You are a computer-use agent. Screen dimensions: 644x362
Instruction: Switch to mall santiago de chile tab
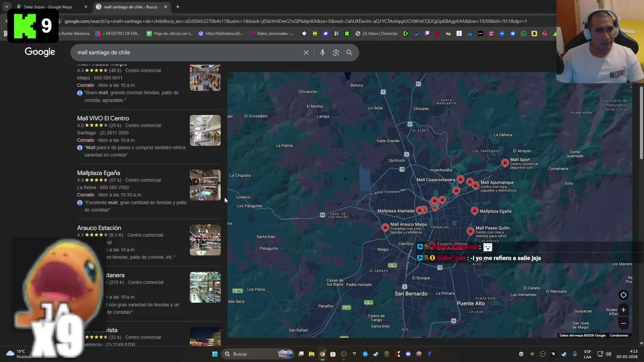point(131,7)
